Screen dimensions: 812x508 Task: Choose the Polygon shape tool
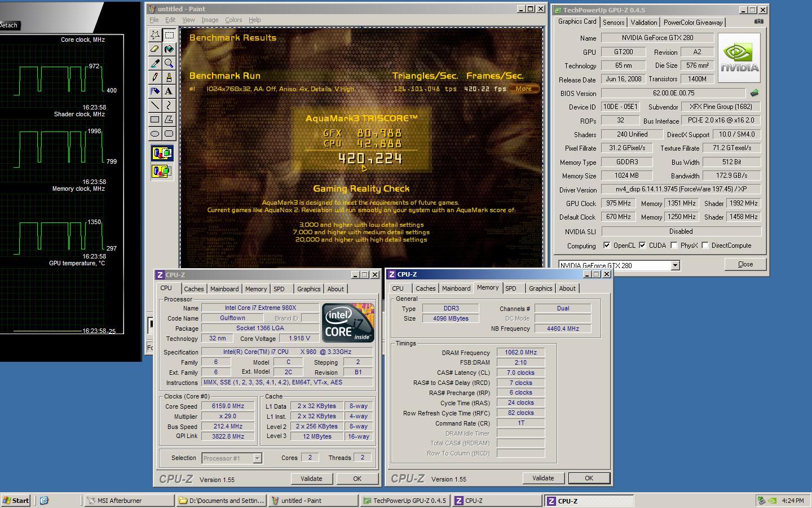pos(169,120)
